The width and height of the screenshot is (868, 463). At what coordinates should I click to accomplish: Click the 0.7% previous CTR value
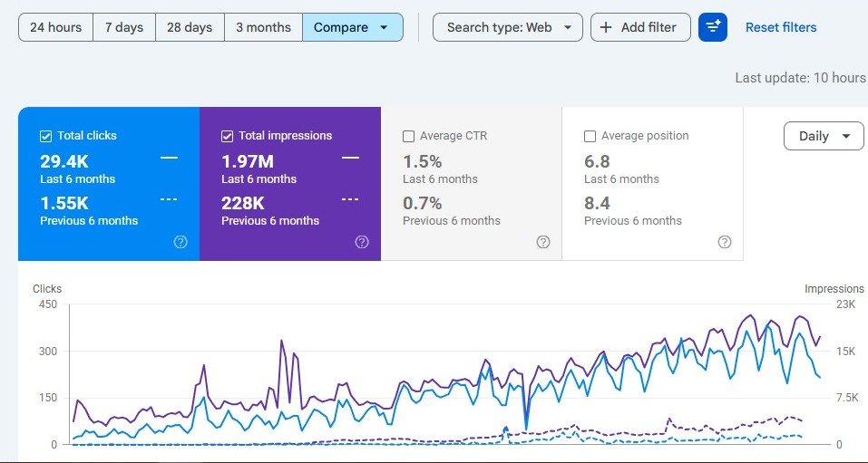[423, 203]
